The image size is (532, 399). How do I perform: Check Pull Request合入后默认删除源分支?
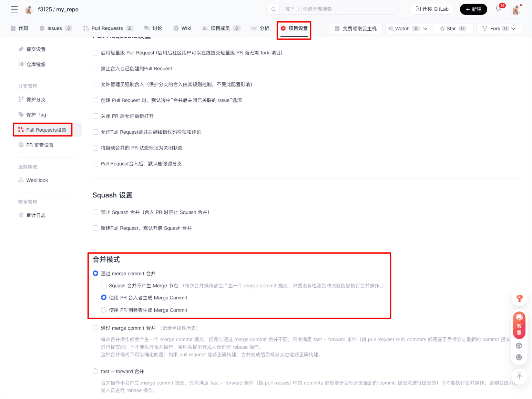coord(95,164)
